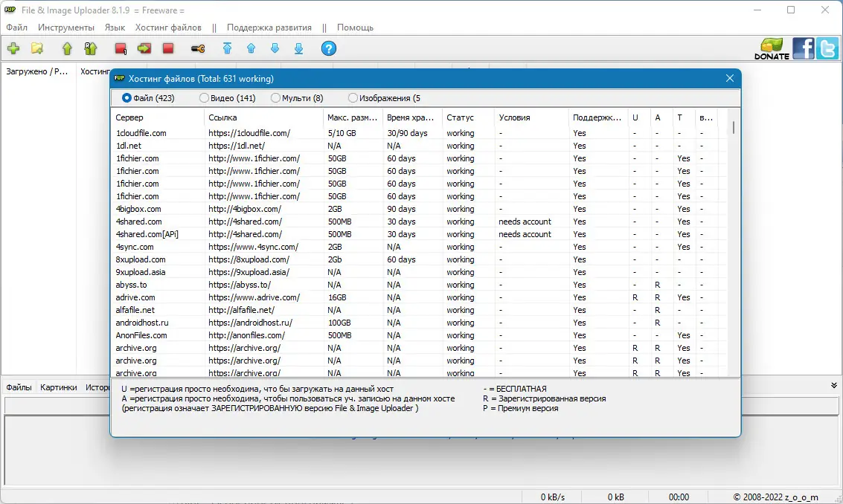Click the plain red stop square icon
Viewport: 843px width, 504px height.
click(x=168, y=48)
